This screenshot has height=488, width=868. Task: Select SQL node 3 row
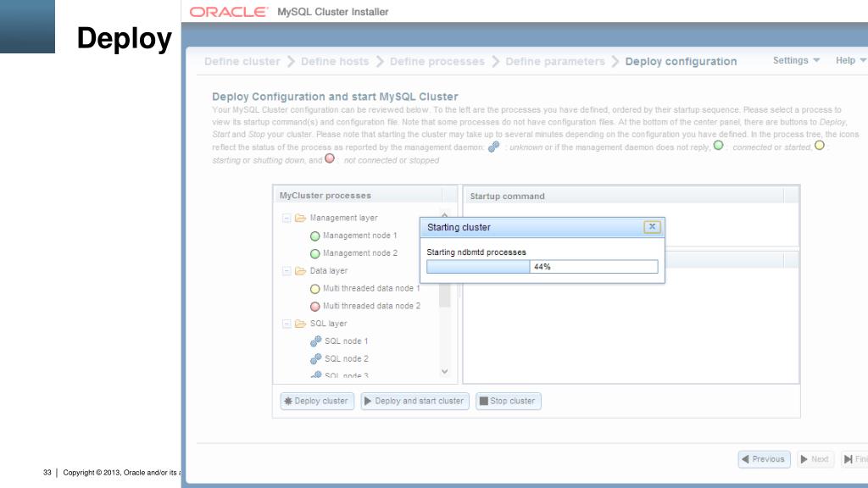pyautogui.click(x=339, y=375)
